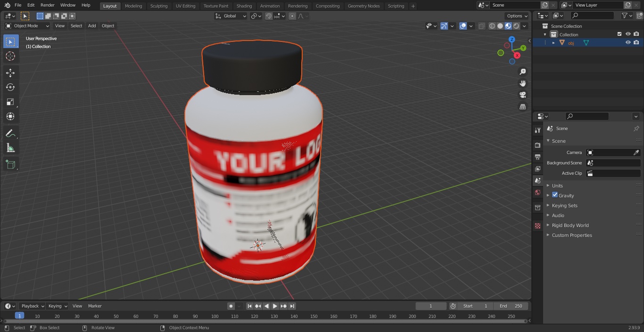Hide the obj object in viewport
Viewport: 644px width, 332px height.
click(627, 42)
